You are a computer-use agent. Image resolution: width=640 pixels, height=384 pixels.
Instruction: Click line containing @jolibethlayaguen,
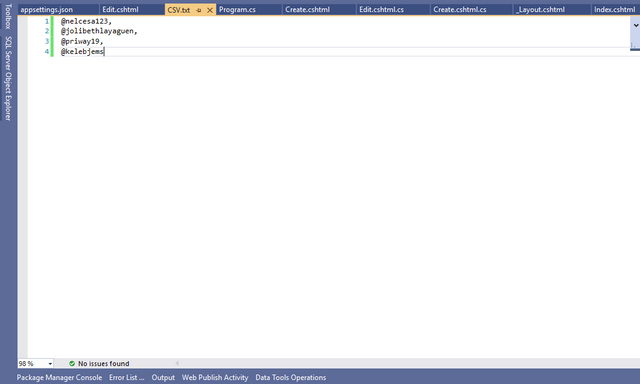(x=99, y=31)
